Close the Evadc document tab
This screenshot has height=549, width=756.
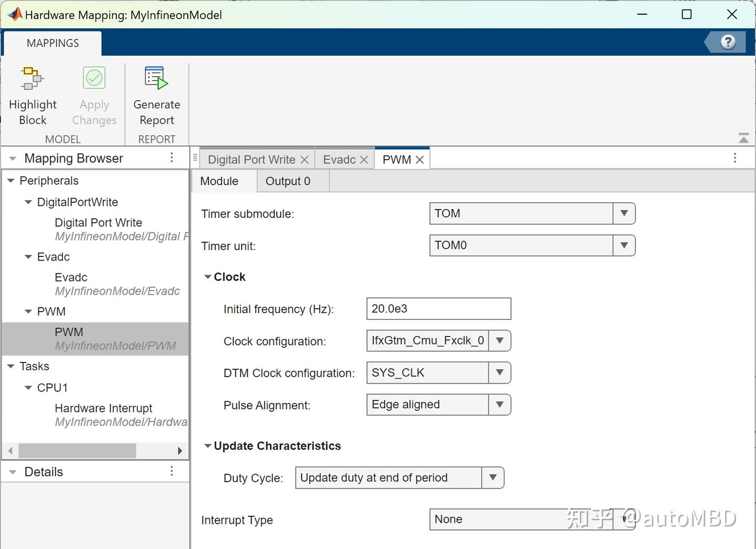tap(364, 160)
